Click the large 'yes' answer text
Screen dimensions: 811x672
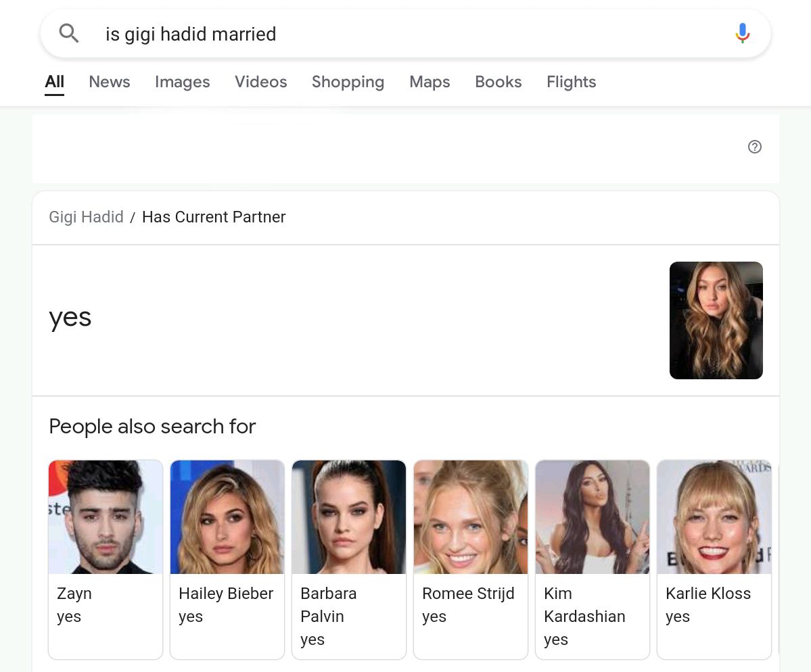click(70, 317)
